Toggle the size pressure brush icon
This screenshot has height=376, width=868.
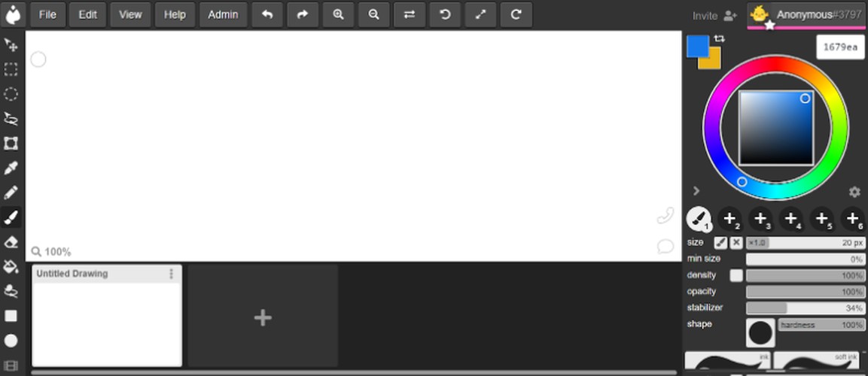click(x=720, y=243)
